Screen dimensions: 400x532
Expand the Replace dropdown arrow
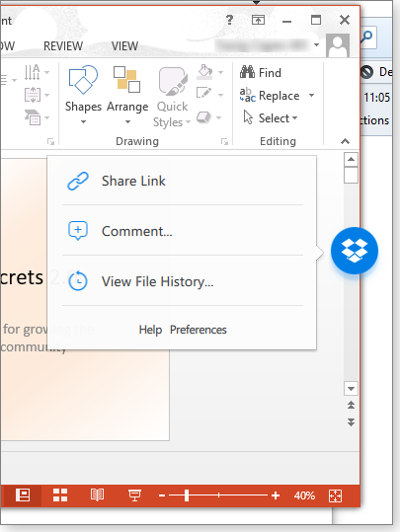click(311, 96)
